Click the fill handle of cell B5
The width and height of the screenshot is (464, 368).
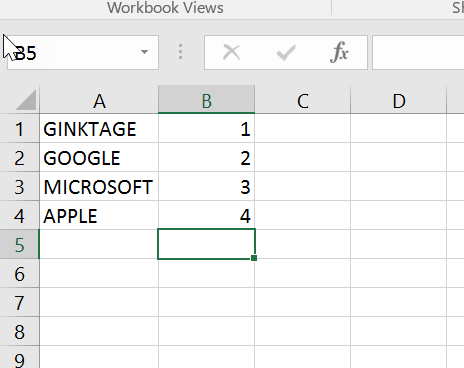click(254, 258)
